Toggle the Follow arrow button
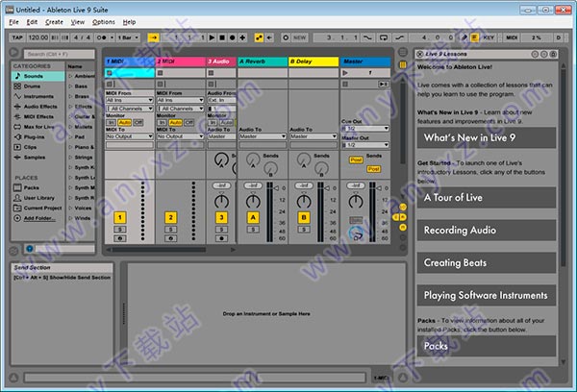This screenshot has height=392, width=577. click(x=154, y=37)
